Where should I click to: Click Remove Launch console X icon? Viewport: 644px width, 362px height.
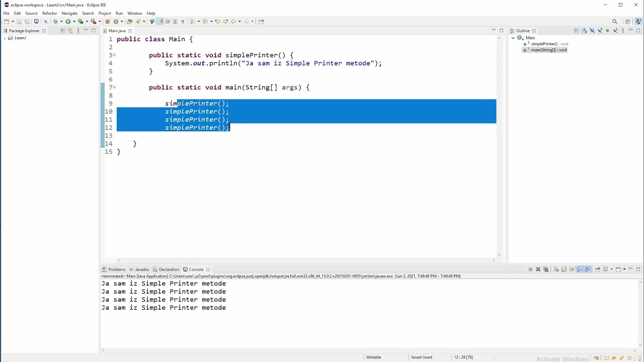538,269
